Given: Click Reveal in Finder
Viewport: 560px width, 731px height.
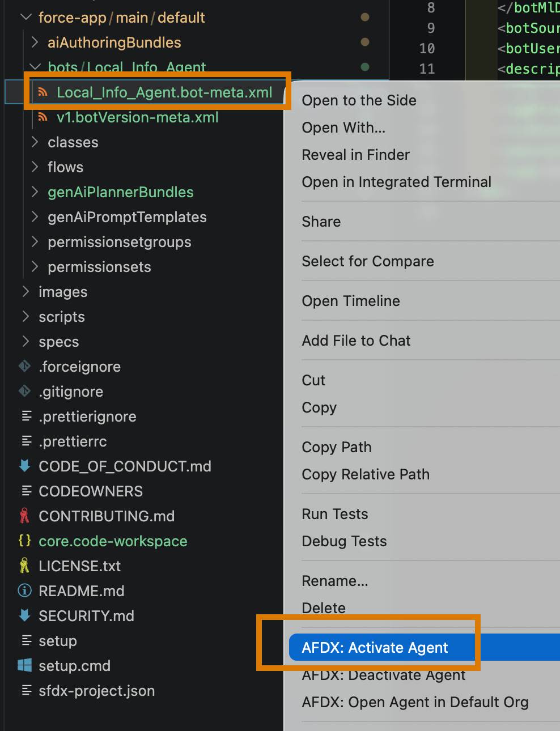Looking at the screenshot, I should click(x=355, y=155).
